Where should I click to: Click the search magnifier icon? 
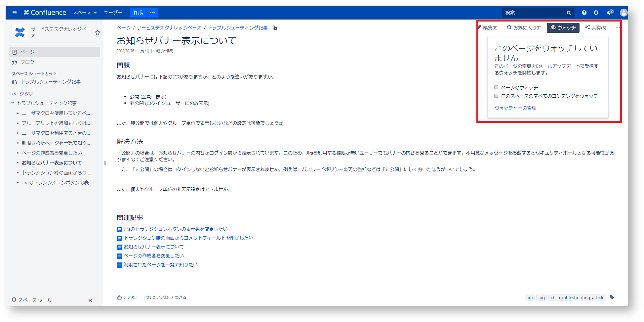point(569,13)
